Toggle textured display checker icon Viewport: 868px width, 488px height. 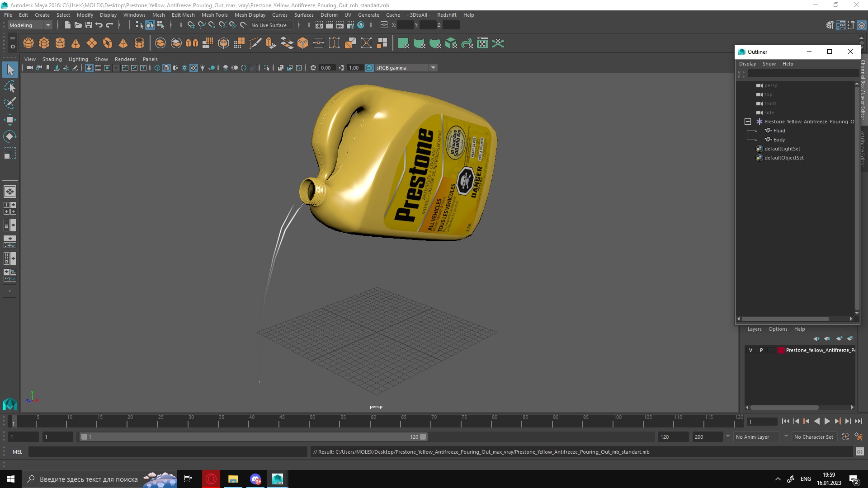pyautogui.click(x=193, y=68)
